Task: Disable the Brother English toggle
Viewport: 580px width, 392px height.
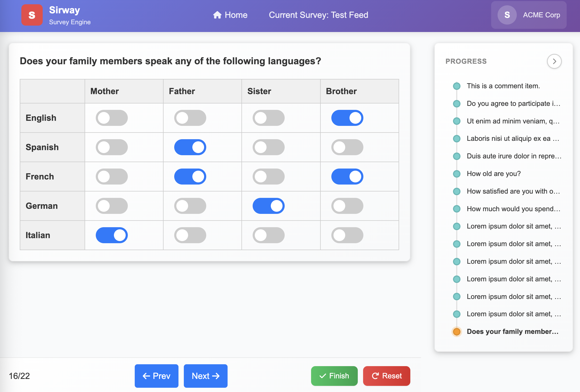Action: coord(347,118)
